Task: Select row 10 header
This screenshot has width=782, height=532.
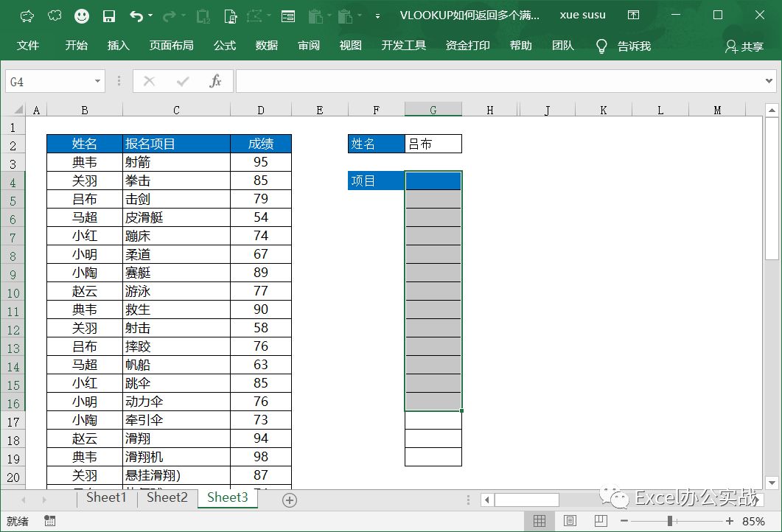Action: [x=13, y=293]
